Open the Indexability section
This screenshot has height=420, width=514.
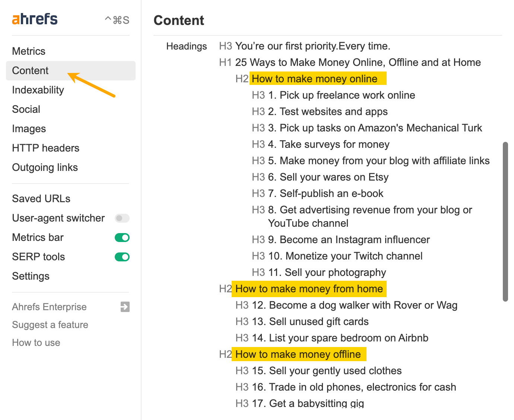point(38,90)
